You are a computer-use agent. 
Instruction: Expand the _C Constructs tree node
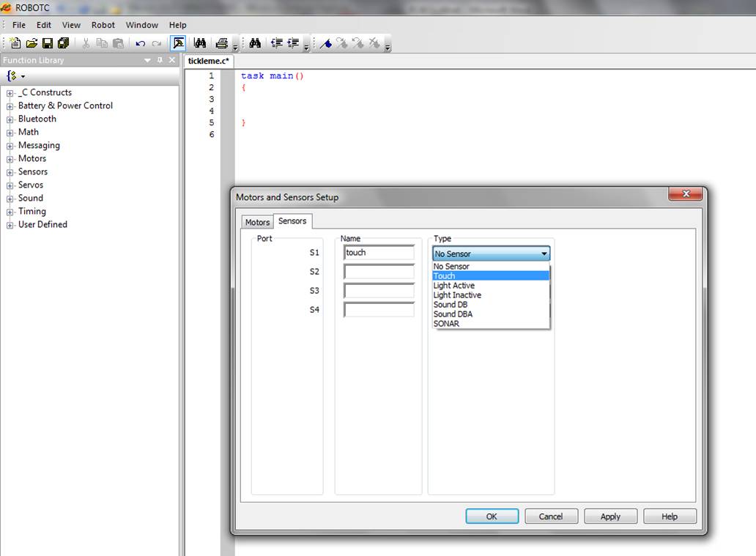tap(10, 93)
